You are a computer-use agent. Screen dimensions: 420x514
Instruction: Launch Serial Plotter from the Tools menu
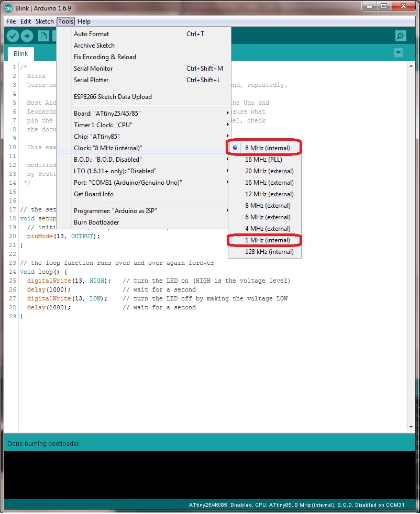[x=144, y=80]
